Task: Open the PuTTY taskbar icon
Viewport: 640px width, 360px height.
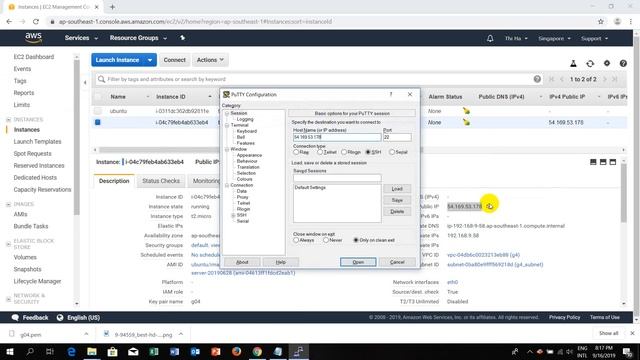Action: (299, 351)
